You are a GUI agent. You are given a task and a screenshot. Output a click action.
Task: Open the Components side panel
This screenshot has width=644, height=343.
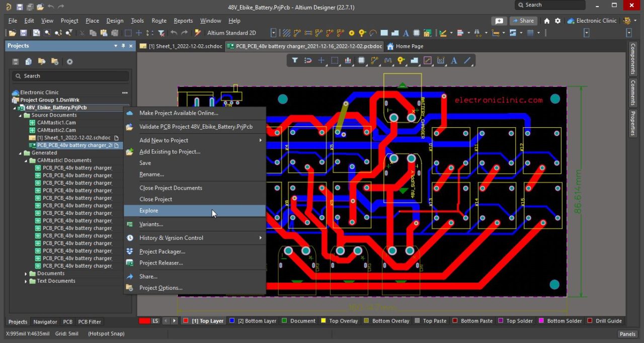click(x=633, y=59)
